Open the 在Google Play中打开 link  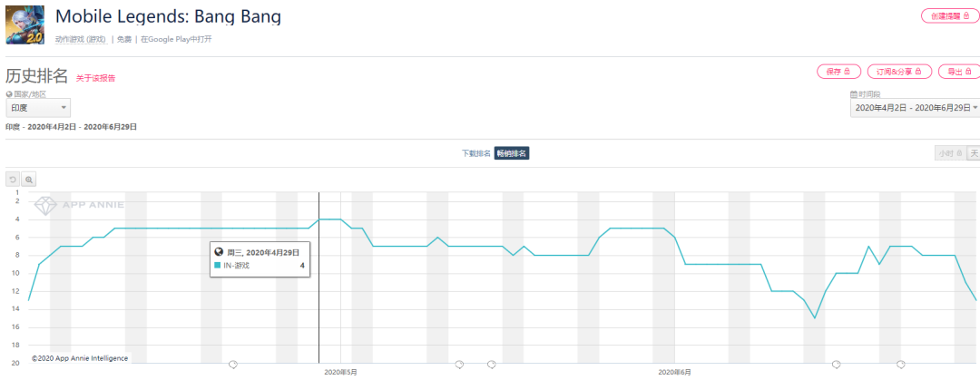pyautogui.click(x=177, y=40)
